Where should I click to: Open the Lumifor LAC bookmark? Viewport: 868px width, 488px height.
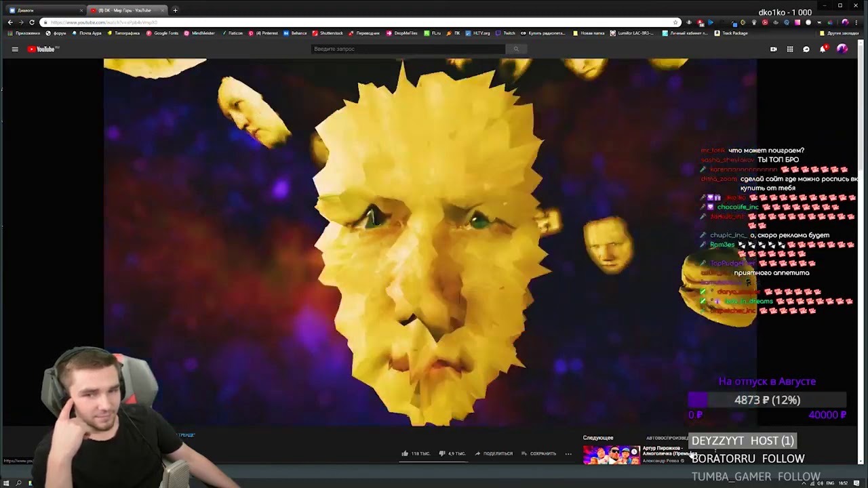[x=631, y=33]
